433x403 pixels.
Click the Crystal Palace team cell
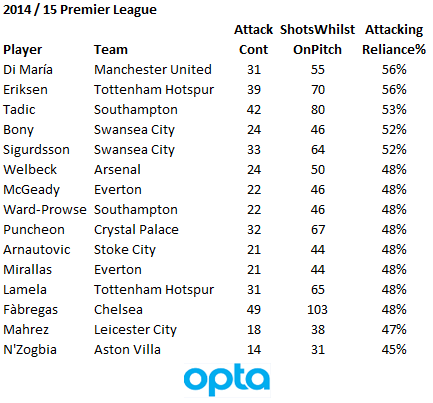[136, 230]
